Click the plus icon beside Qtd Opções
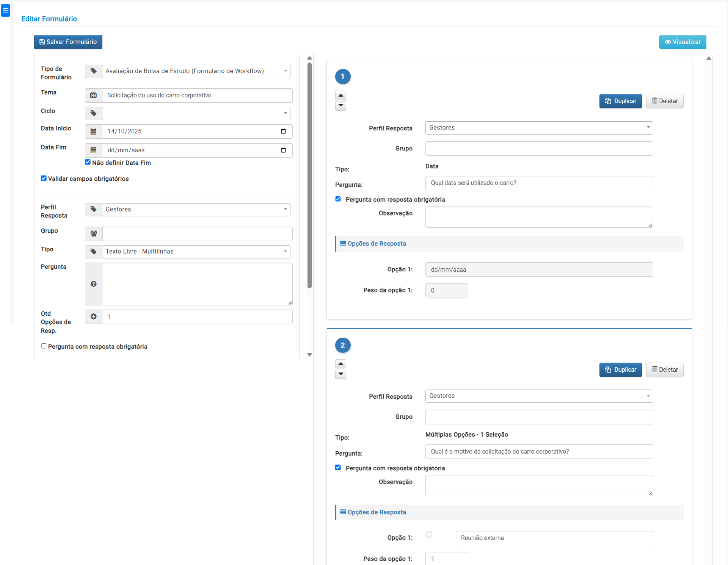Screen dimensions: 728x565 pyautogui.click(x=93, y=317)
